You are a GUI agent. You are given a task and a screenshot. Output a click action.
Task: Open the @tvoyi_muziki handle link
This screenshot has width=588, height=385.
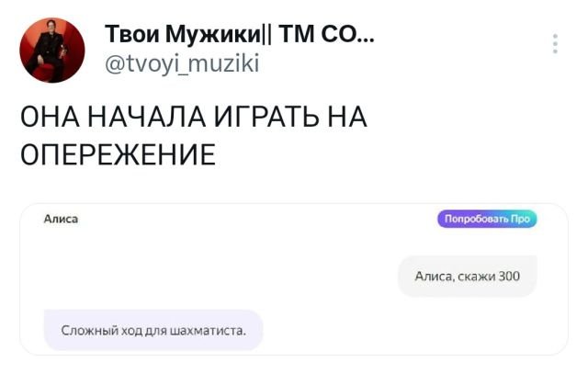click(183, 63)
